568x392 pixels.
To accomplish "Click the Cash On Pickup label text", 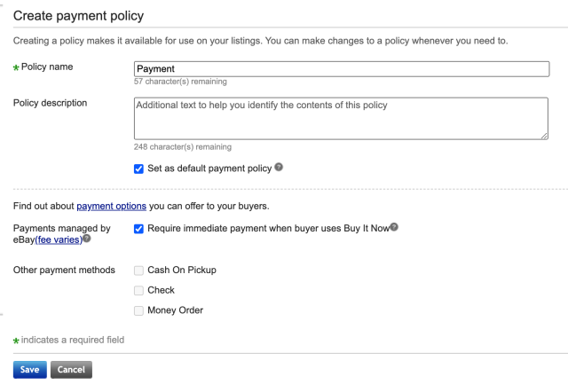I will click(181, 270).
